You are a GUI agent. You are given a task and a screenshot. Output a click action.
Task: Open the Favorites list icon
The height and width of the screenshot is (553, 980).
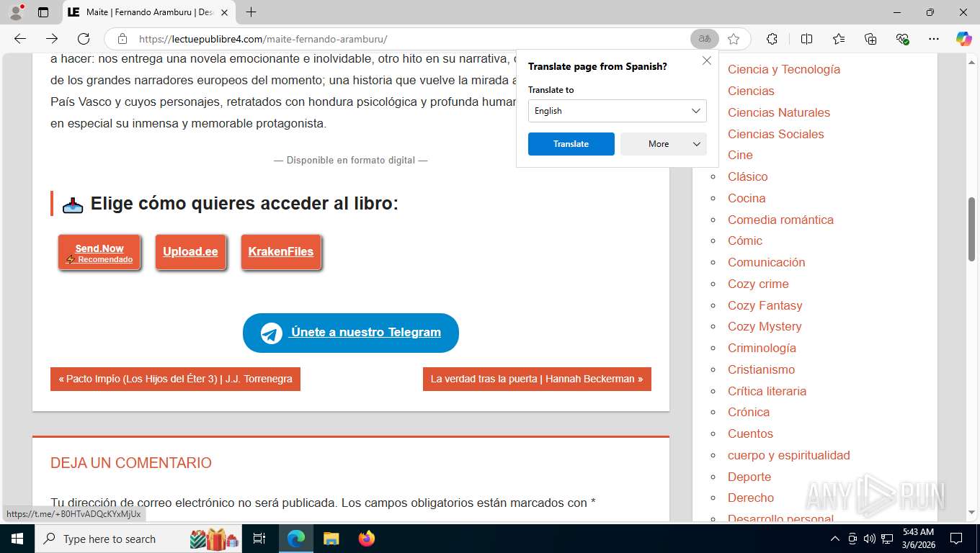[838, 39]
